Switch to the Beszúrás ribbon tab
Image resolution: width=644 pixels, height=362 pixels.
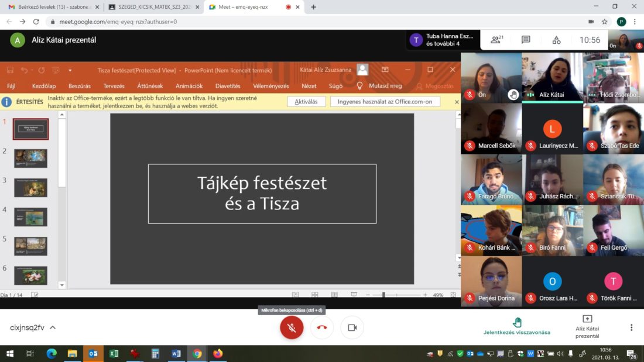pos(80,86)
